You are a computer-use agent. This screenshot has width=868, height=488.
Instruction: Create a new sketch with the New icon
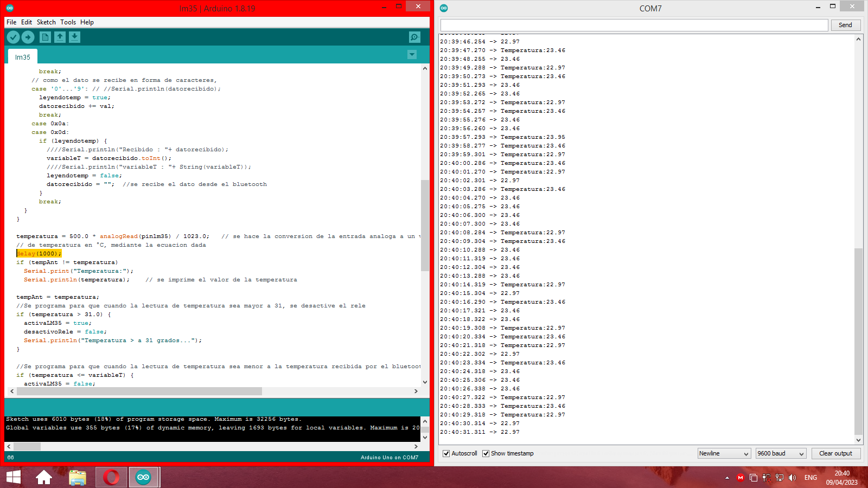[x=44, y=37]
